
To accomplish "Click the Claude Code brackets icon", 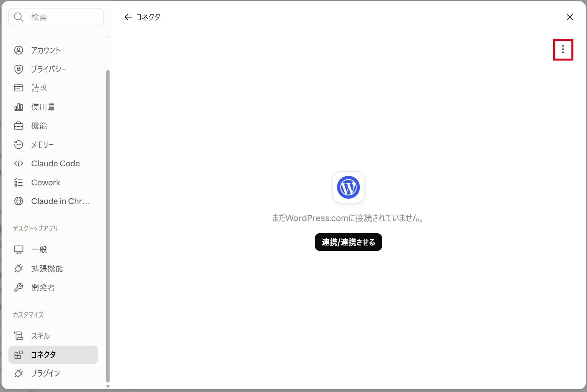I will coord(19,164).
